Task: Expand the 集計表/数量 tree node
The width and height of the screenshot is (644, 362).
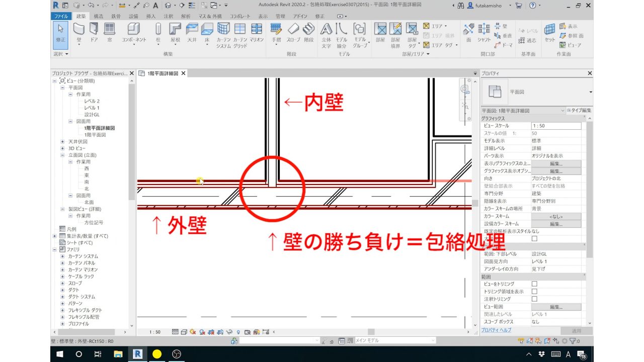Action: click(x=54, y=235)
